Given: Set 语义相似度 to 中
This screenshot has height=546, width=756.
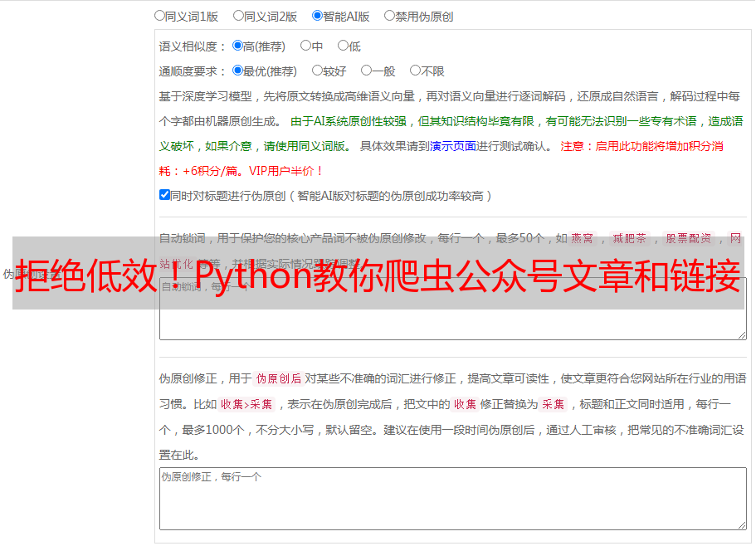Looking at the screenshot, I should click(x=305, y=46).
